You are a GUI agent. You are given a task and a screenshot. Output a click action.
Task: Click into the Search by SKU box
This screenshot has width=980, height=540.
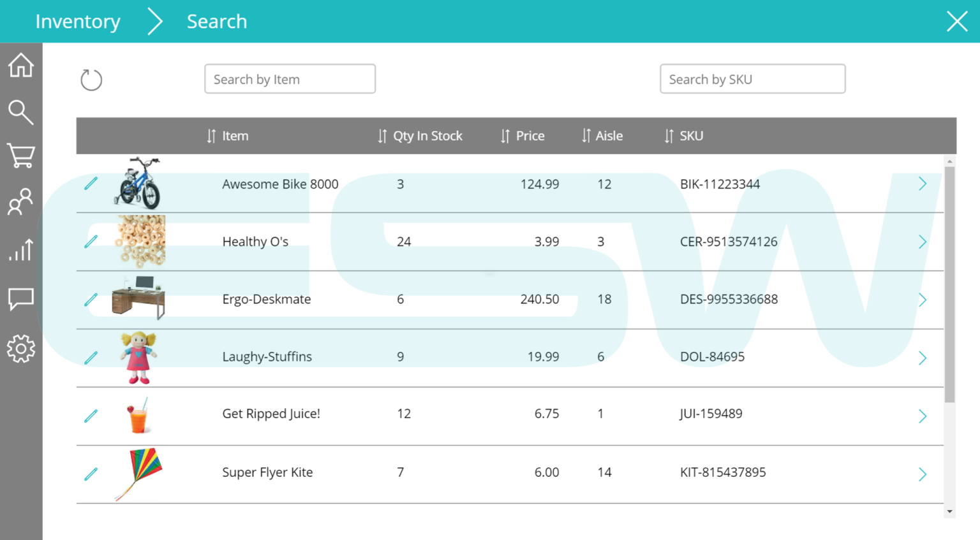[752, 79]
